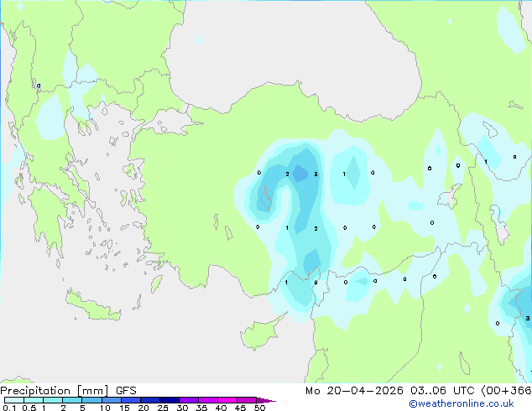
Task: Click the legend label '25'
Action: pyautogui.click(x=163, y=408)
